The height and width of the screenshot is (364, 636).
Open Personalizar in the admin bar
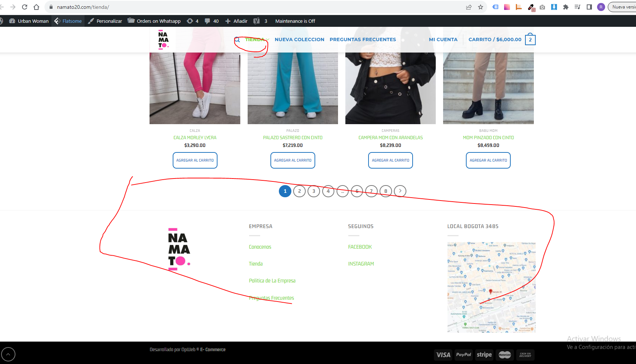pyautogui.click(x=105, y=21)
